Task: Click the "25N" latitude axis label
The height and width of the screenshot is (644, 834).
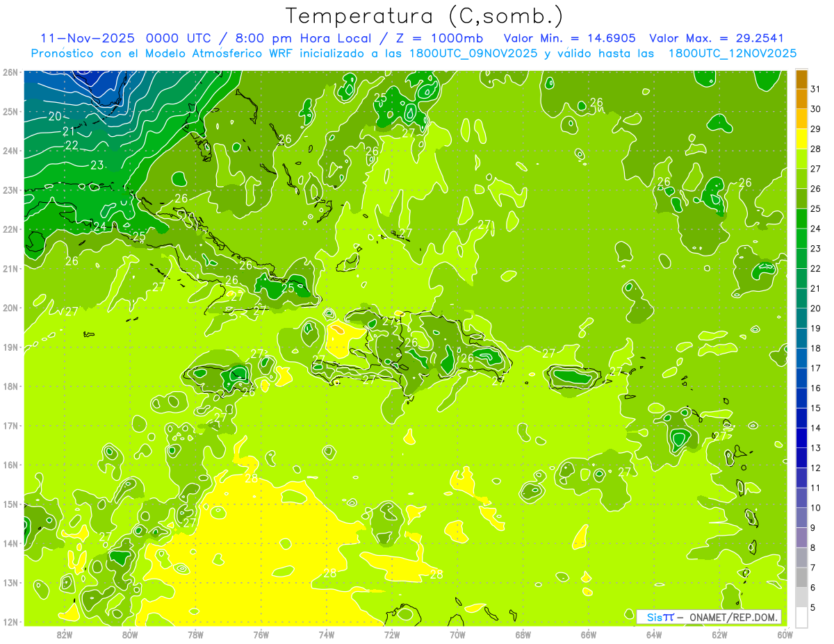Action: [10, 112]
